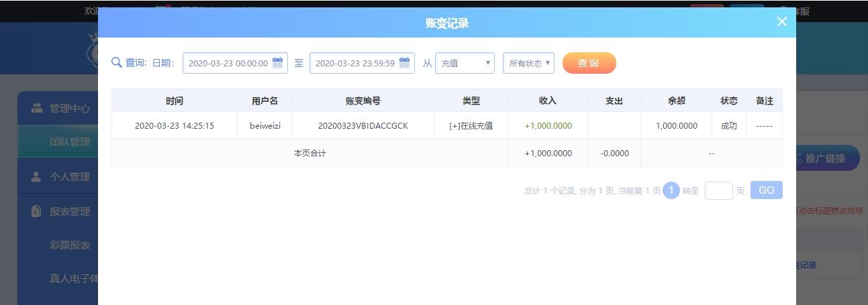Click the 报表管理 document icon
This screenshot has height=305, width=868.
(x=37, y=211)
